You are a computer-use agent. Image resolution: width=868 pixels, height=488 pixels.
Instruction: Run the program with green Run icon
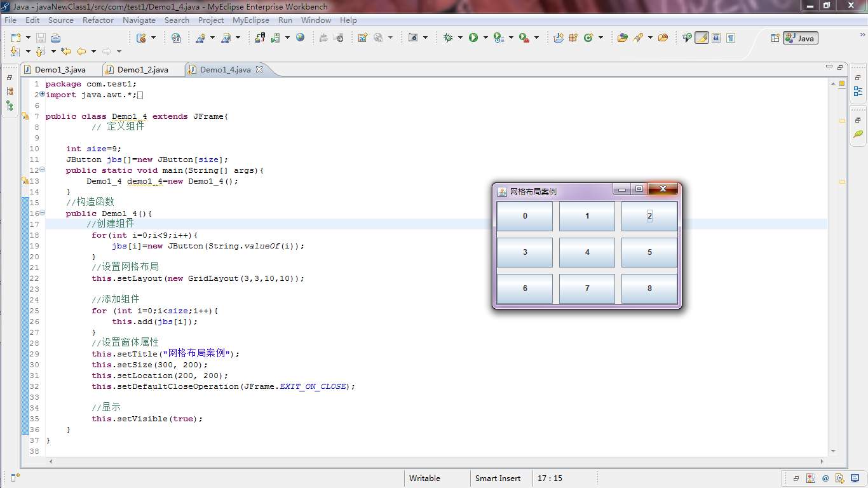(473, 37)
